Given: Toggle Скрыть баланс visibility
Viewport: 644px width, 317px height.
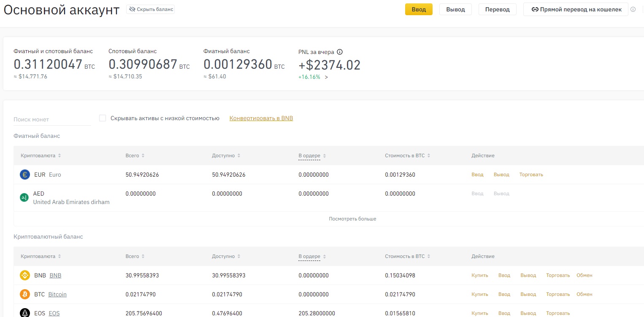Looking at the screenshot, I should pos(150,9).
